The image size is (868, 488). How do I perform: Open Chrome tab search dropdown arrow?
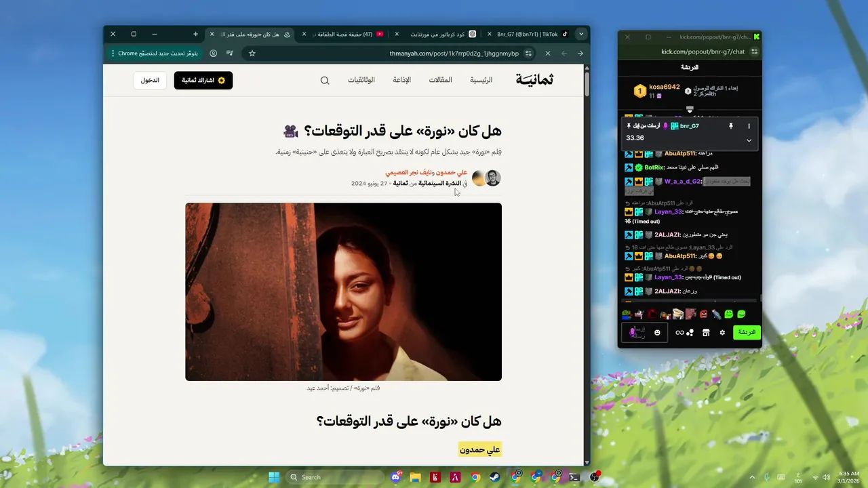[x=581, y=34]
